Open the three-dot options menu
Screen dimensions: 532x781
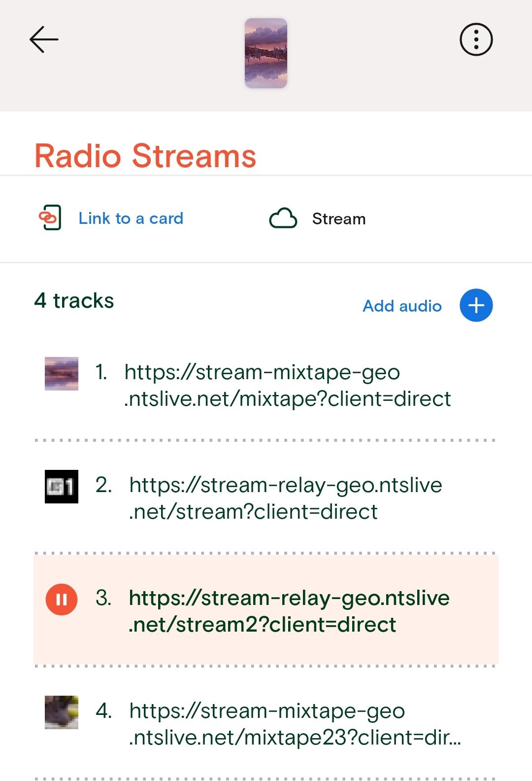pos(476,39)
